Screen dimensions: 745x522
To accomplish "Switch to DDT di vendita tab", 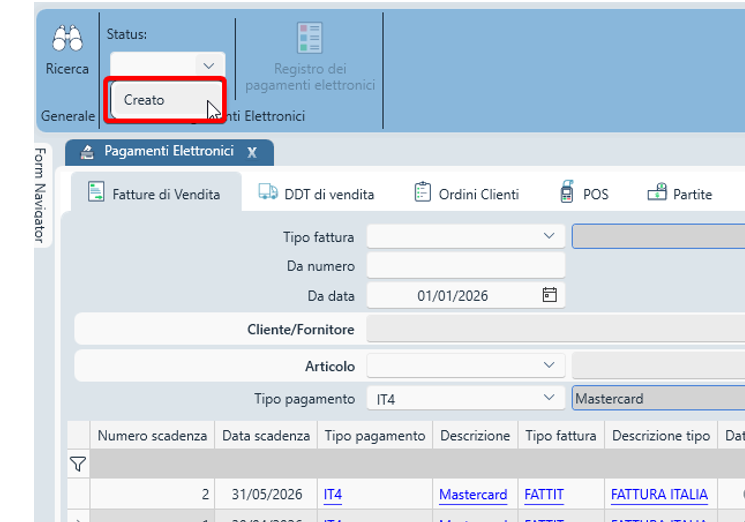I will coord(317,194).
